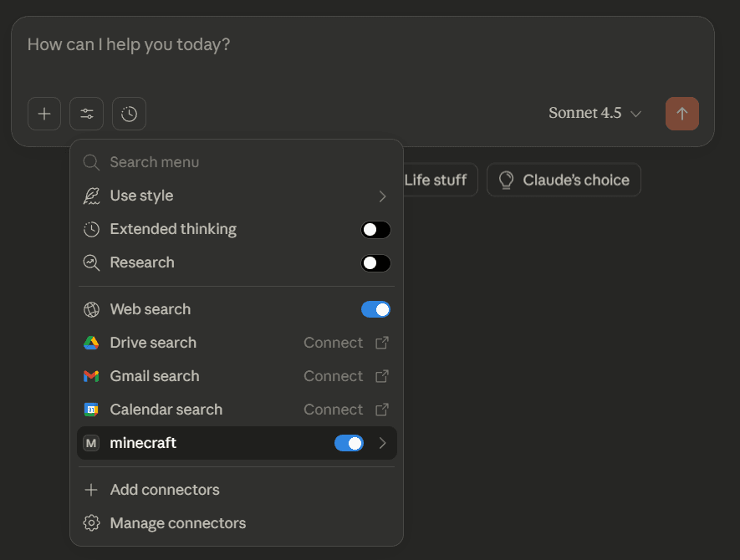This screenshot has width=740, height=560.
Task: Open the Sonnet 4.5 model selector
Action: point(595,113)
